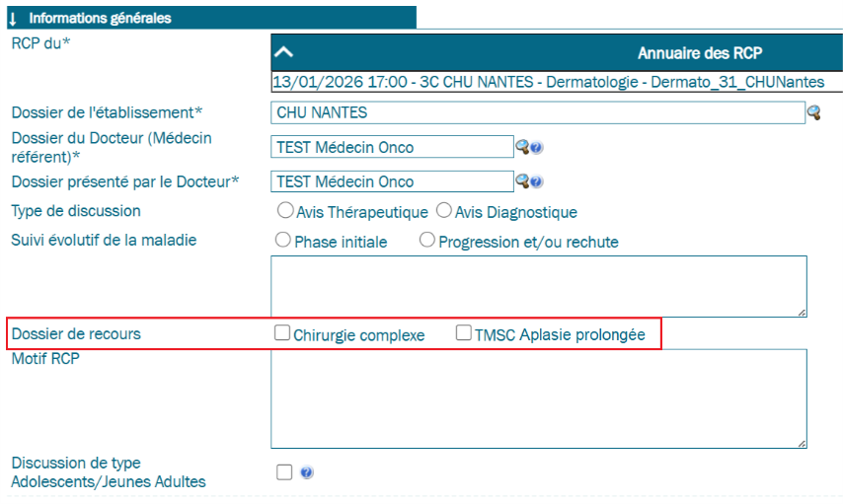Open search for Dossier présenté par Docteur
This screenshot has width=843, height=504.
[x=522, y=181]
